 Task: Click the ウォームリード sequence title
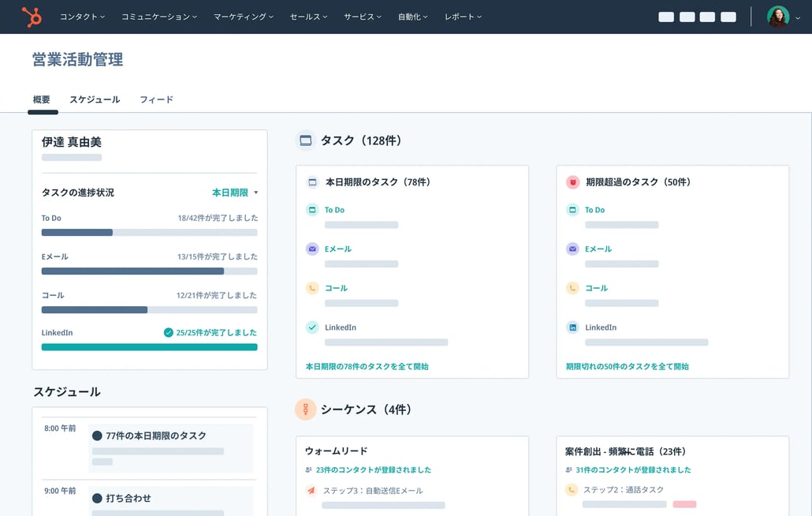click(x=336, y=451)
